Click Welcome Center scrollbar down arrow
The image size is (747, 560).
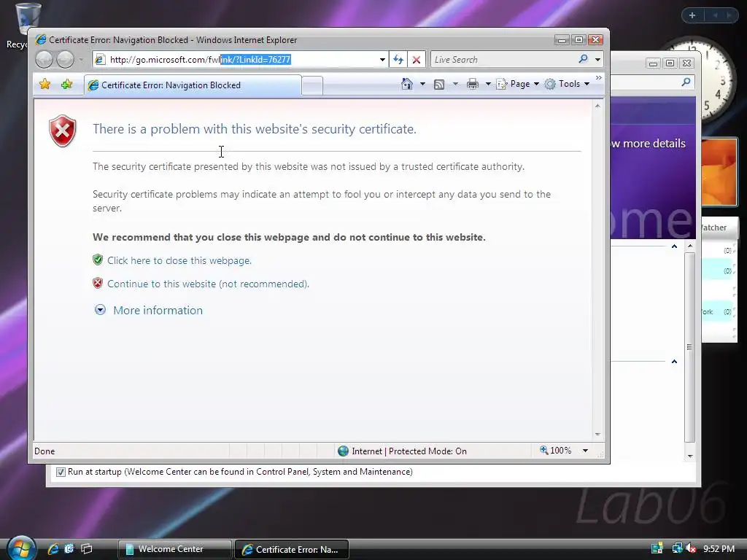[690, 456]
